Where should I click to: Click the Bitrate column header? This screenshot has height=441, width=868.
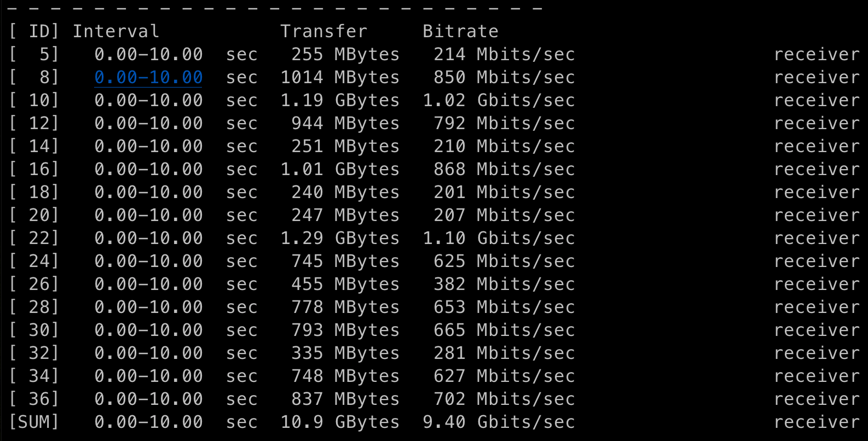460,31
